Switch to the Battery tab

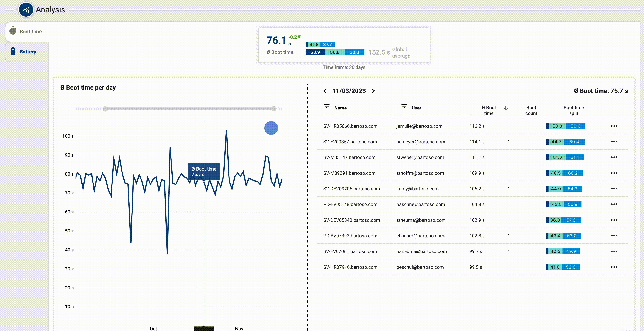point(27,52)
